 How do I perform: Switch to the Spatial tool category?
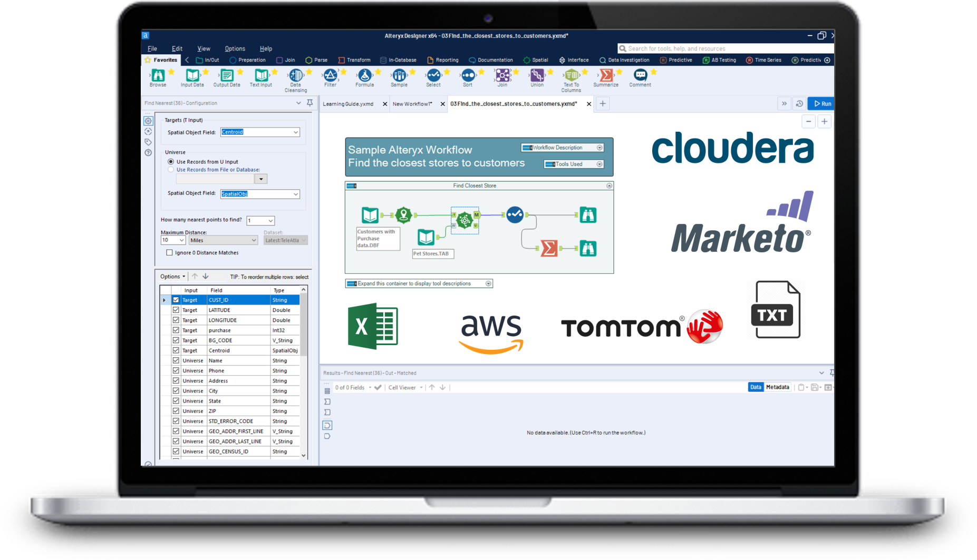(536, 60)
